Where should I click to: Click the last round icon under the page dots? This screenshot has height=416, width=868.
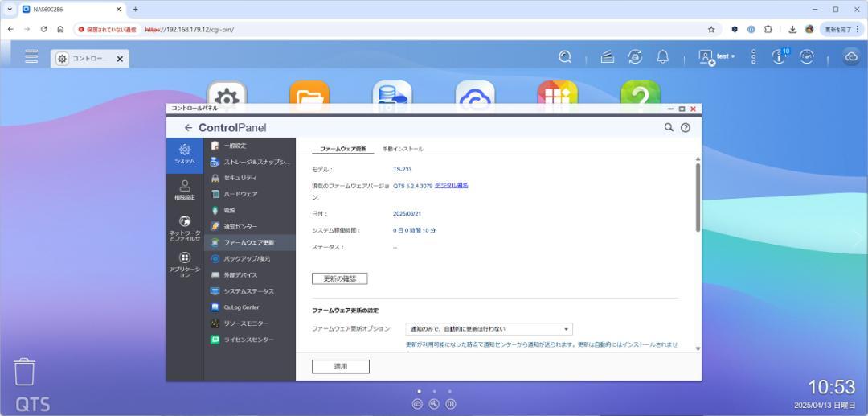(x=451, y=405)
